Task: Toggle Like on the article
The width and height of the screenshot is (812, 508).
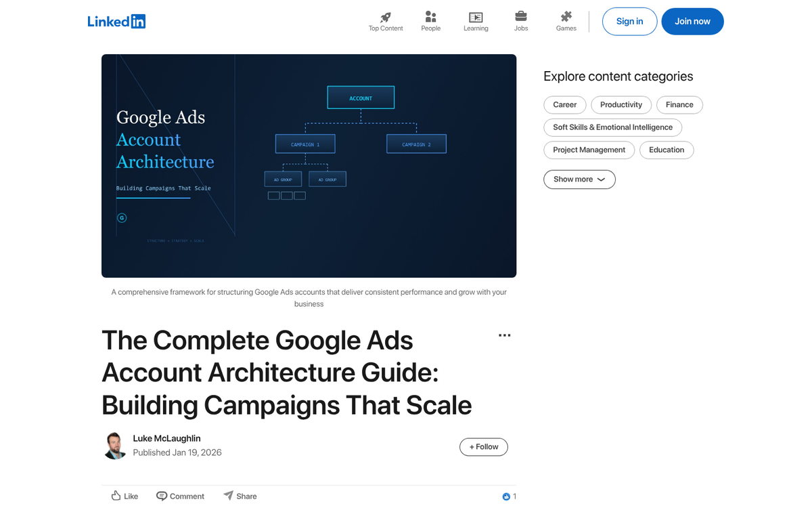Action: click(125, 495)
